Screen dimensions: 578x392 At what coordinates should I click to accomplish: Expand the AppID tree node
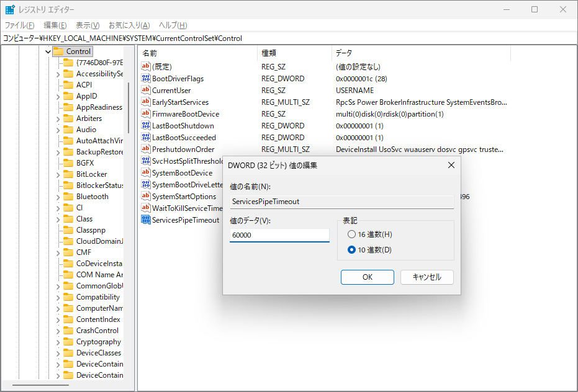click(58, 97)
